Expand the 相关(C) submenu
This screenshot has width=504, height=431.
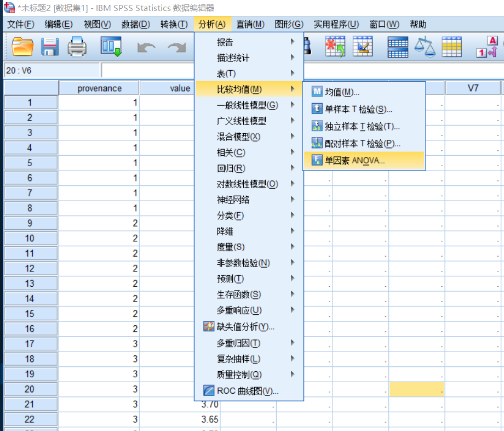point(249,152)
